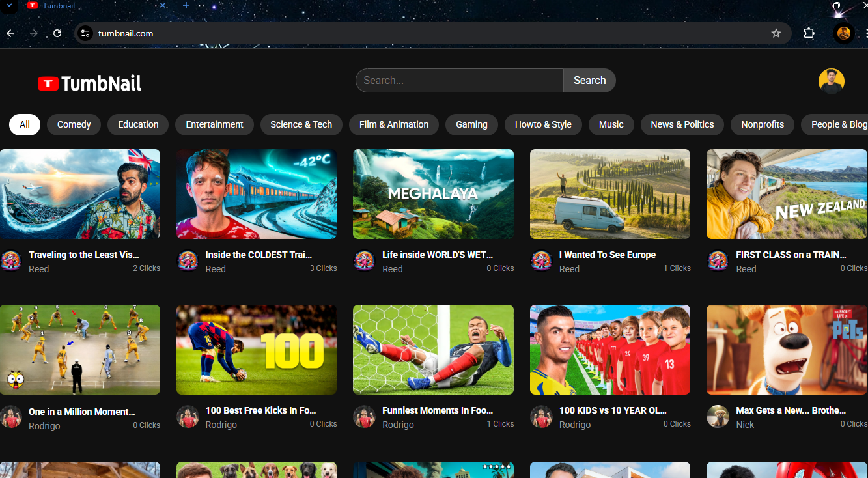The height and width of the screenshot is (478, 868).
Task: Open a new browser tab
Action: [x=186, y=5]
